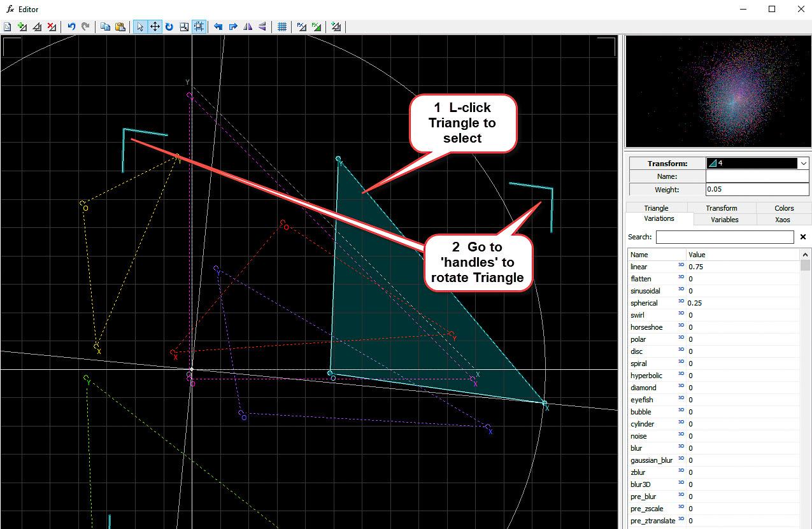Screen dimensions: 812x529
Task: Flip the triangle vertically
Action: pyautogui.click(x=262, y=27)
